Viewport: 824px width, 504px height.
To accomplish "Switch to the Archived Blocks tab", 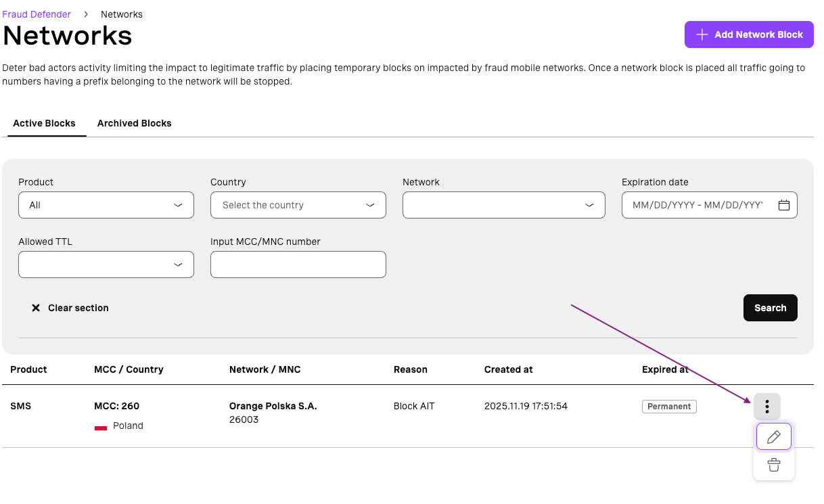I will pos(134,123).
